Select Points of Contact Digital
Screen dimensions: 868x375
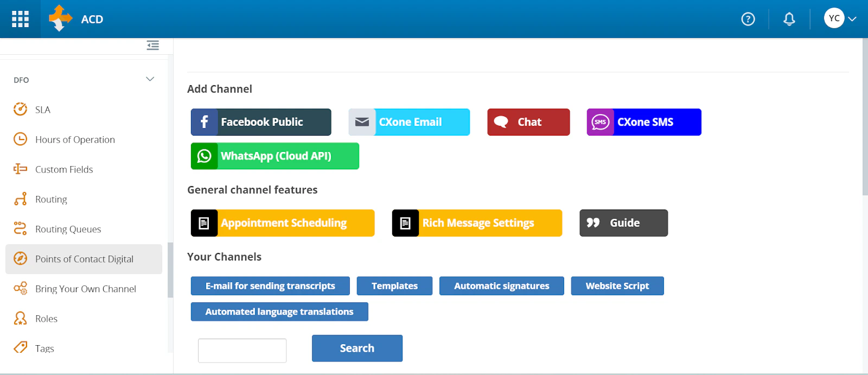tap(84, 259)
